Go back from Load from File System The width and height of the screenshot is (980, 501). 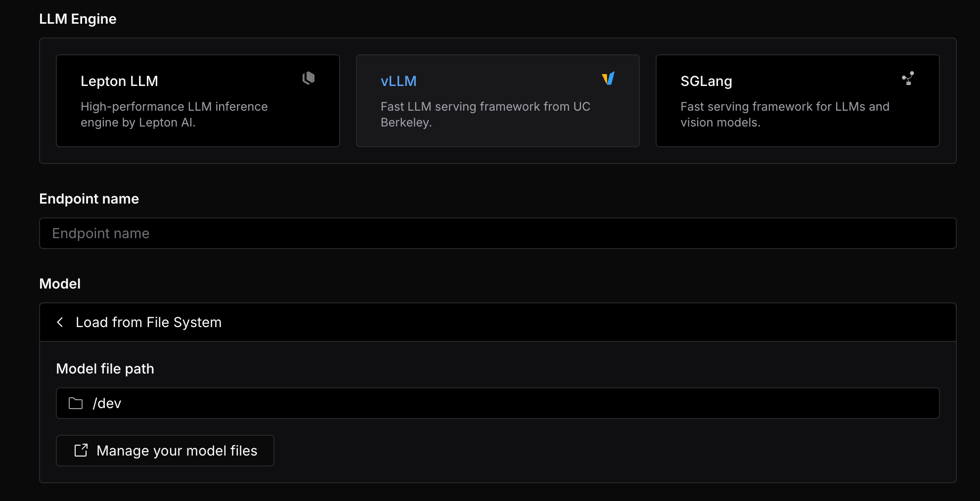(60, 322)
